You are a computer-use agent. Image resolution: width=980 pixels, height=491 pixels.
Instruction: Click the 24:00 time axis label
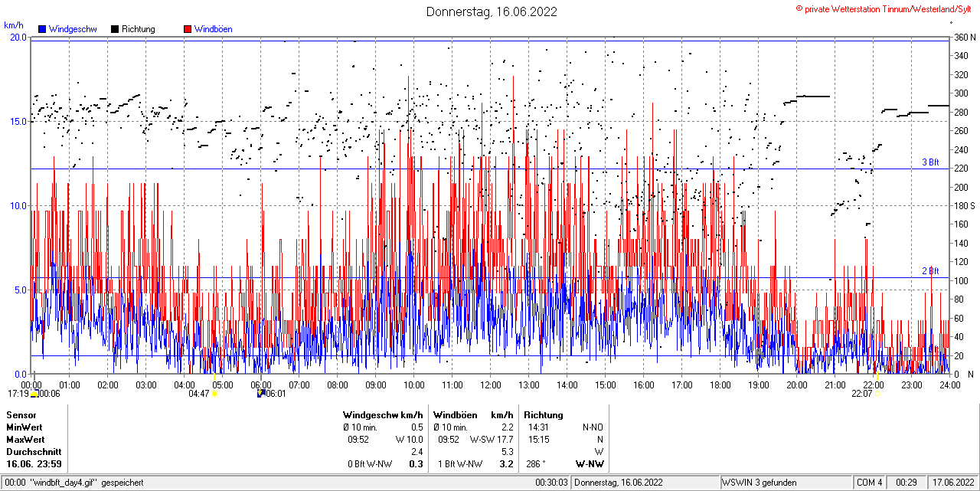coord(950,385)
